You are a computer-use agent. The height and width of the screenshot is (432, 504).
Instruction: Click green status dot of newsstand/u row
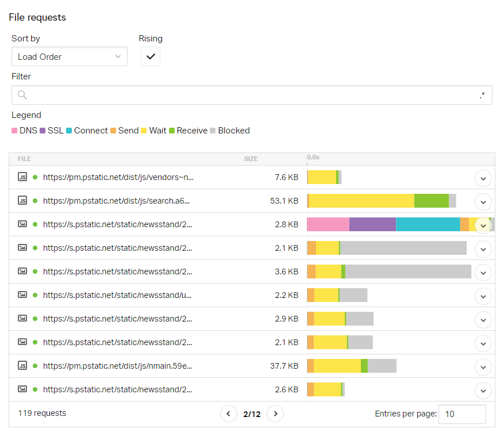(35, 295)
